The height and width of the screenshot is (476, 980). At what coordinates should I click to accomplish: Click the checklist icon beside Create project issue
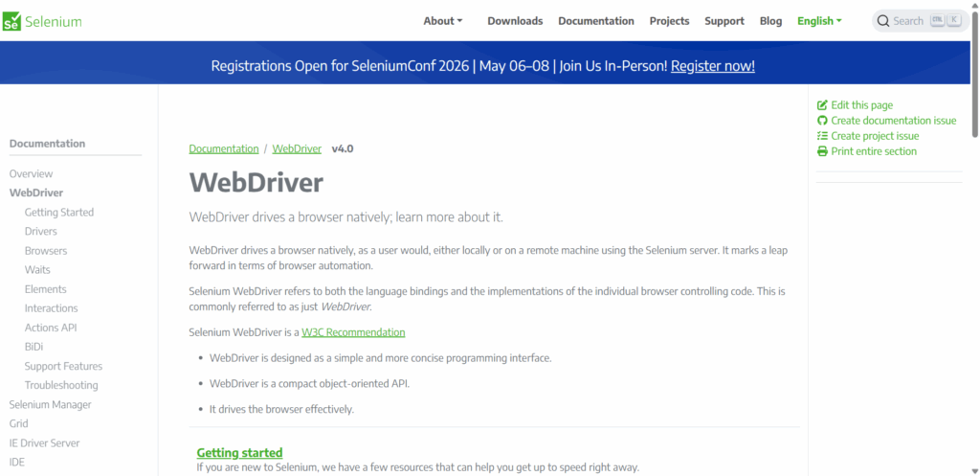click(822, 136)
